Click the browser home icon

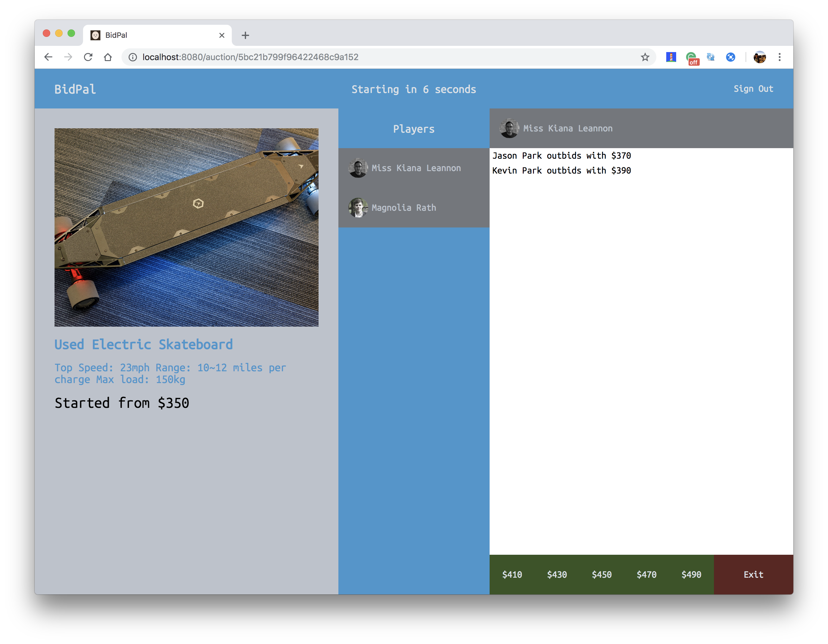point(108,57)
